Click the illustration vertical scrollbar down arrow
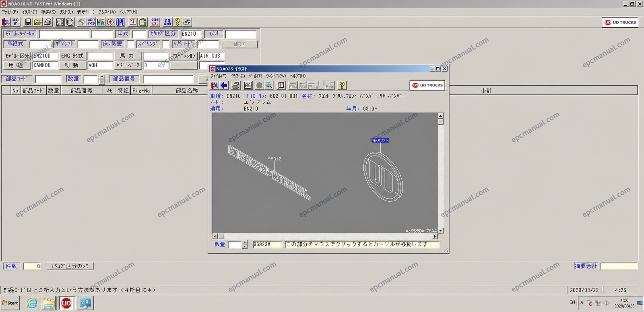This screenshot has width=644, height=312. pyautogui.click(x=441, y=231)
